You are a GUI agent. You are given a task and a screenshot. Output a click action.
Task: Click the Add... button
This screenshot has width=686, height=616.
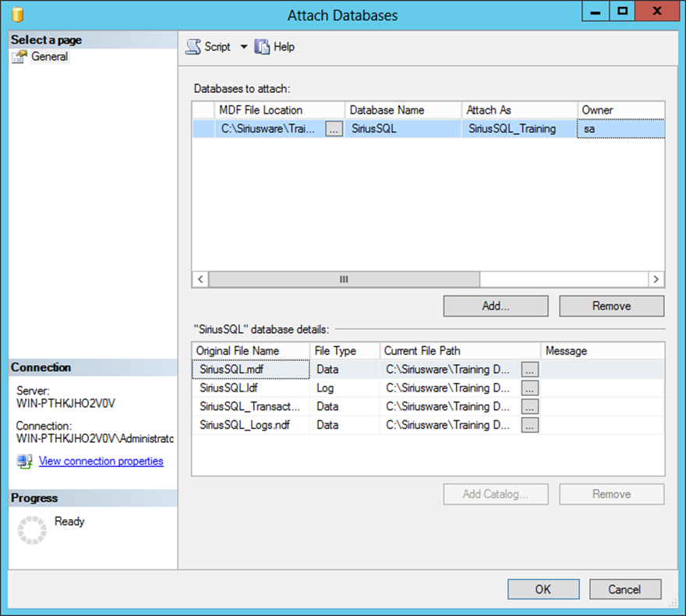[495, 306]
